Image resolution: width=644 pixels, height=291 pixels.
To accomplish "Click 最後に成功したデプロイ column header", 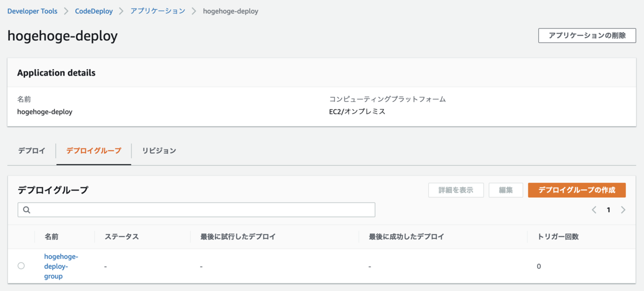I will click(406, 236).
